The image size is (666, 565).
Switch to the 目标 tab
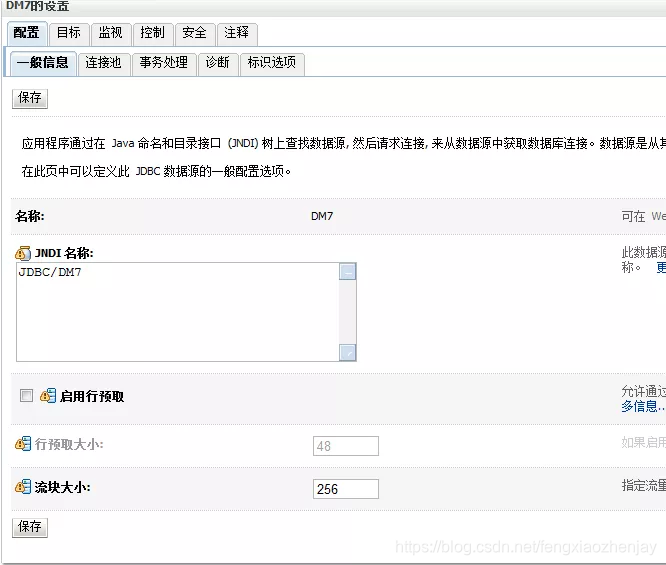pos(69,34)
